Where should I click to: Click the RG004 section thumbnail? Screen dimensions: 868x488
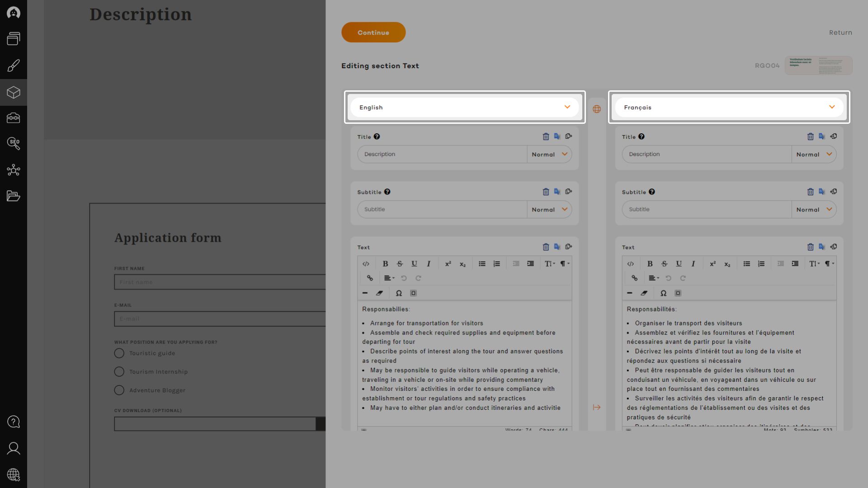coord(818,66)
